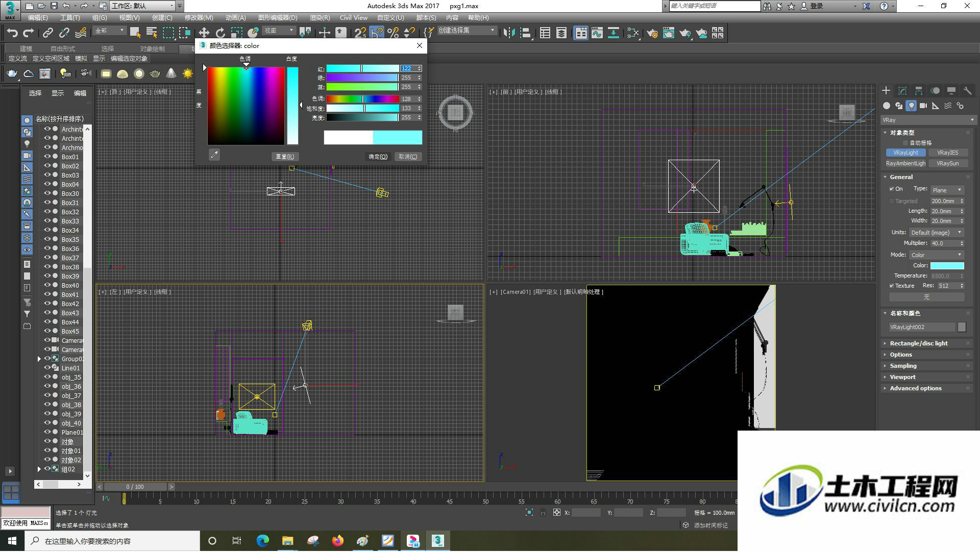The height and width of the screenshot is (552, 980).
Task: Activate the Select and Uniform Scale tool
Action: click(236, 33)
